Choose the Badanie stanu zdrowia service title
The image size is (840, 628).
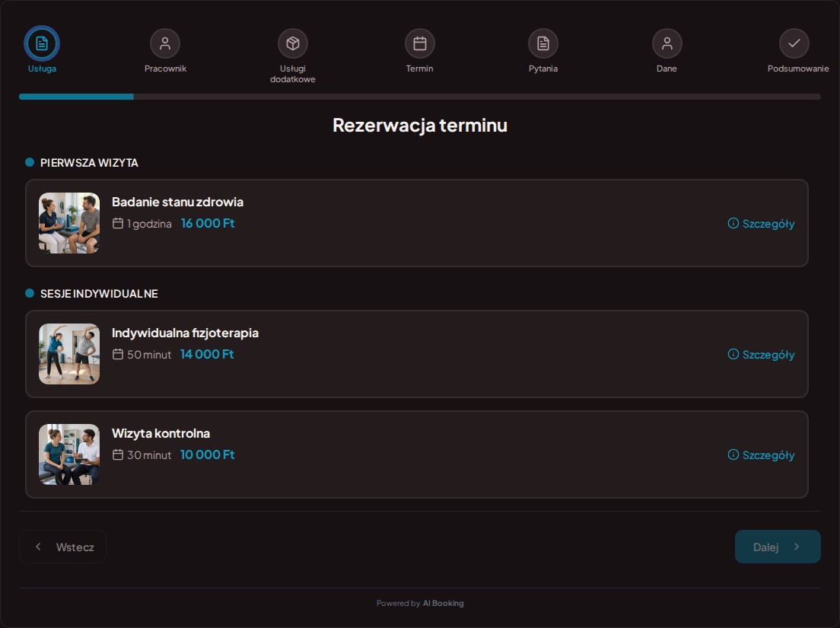(177, 202)
